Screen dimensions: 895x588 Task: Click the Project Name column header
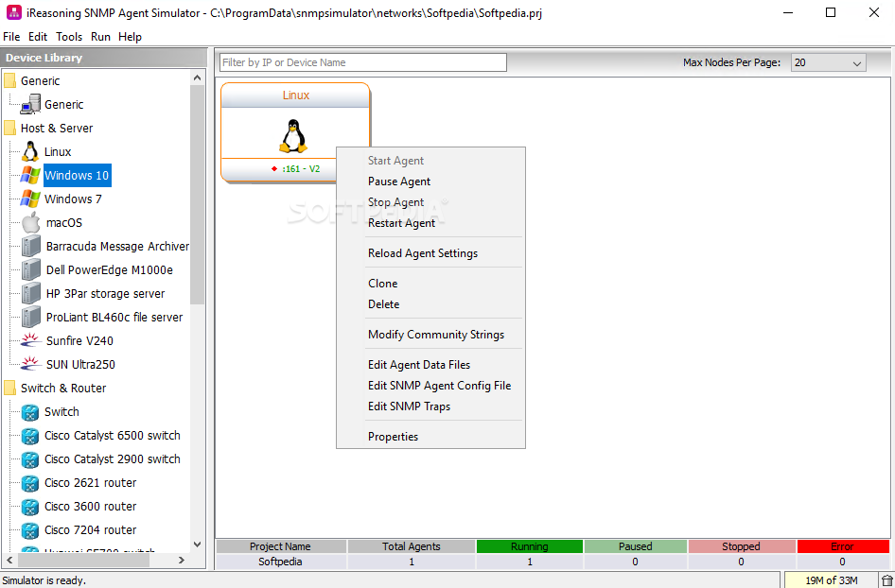tap(280, 546)
